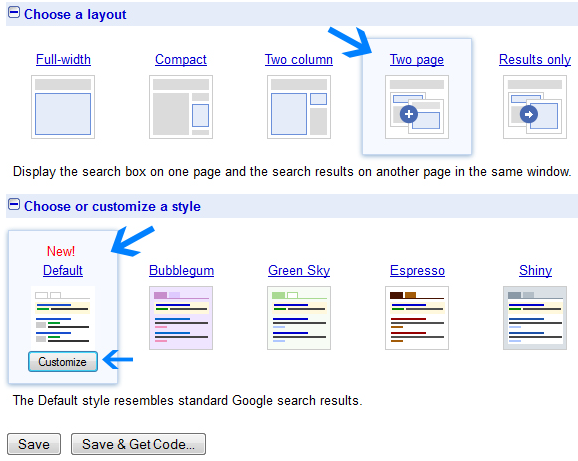Click the Choose a layout heading

[75, 14]
